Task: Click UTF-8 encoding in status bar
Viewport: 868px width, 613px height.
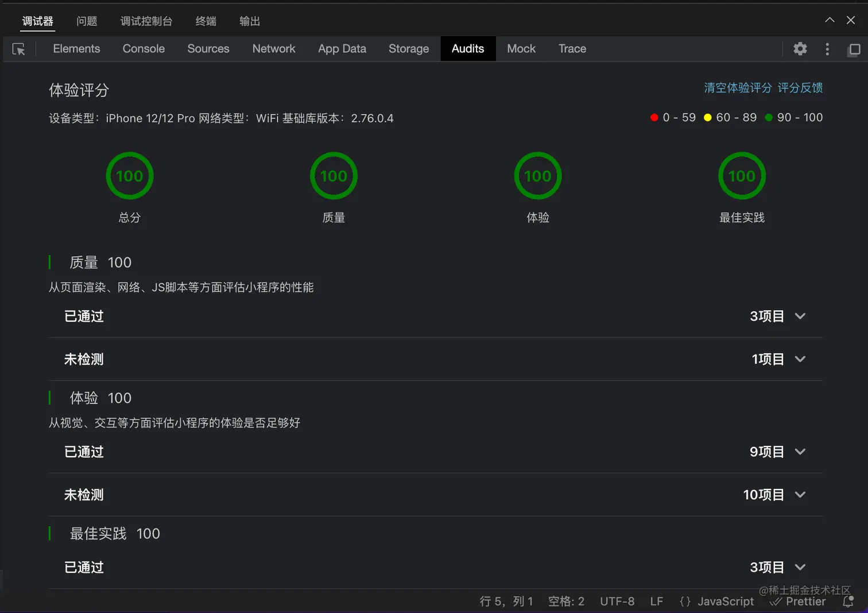Action: tap(617, 602)
